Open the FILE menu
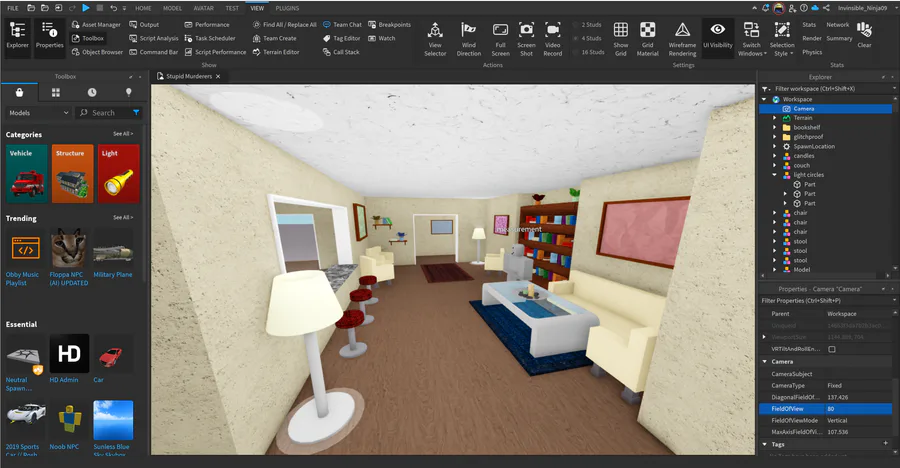Screen dimensions: 900x468 (13, 8)
